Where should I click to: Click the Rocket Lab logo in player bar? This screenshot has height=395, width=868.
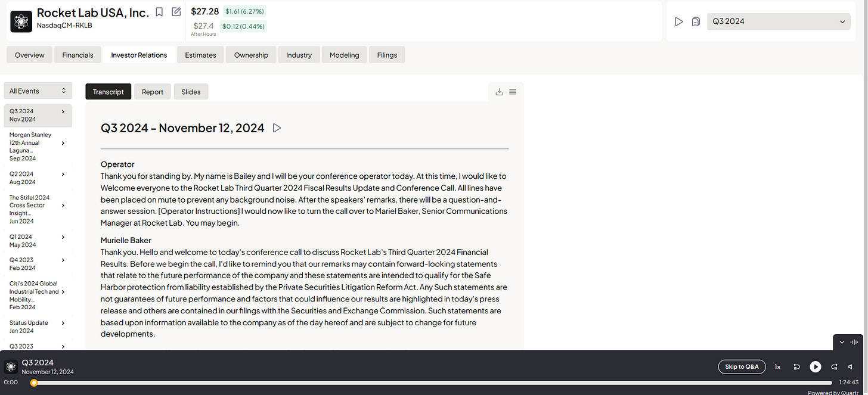11,366
